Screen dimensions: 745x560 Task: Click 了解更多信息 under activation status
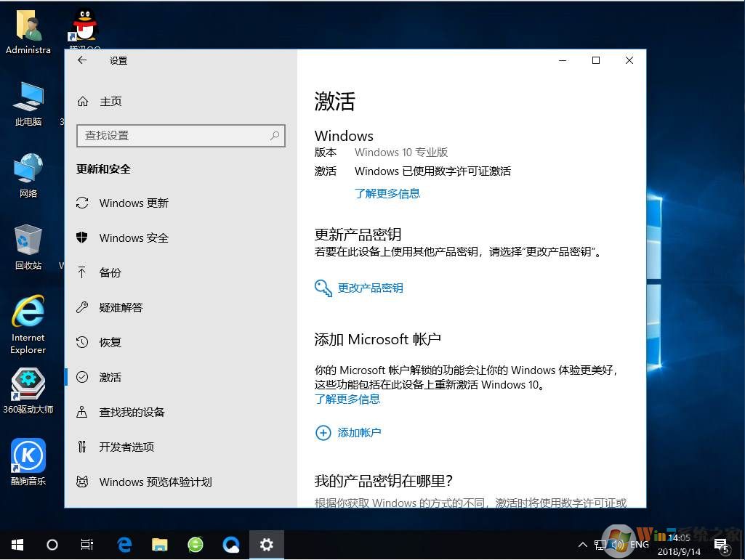coord(387,193)
